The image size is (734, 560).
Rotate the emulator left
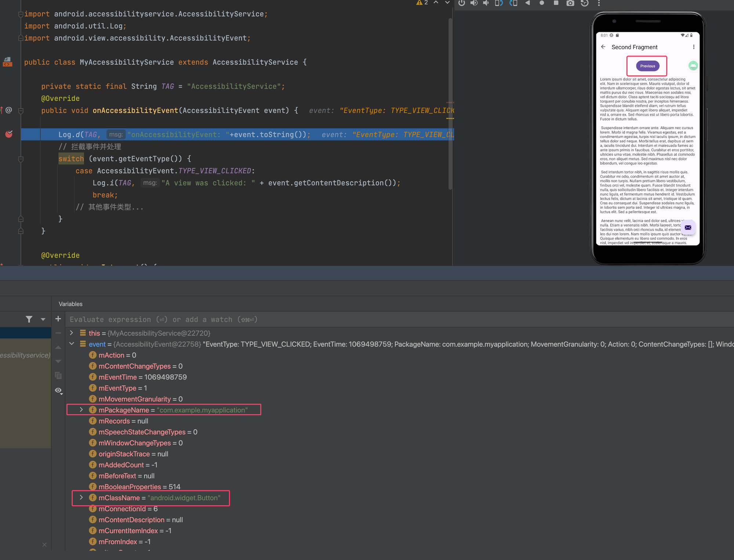click(499, 3)
